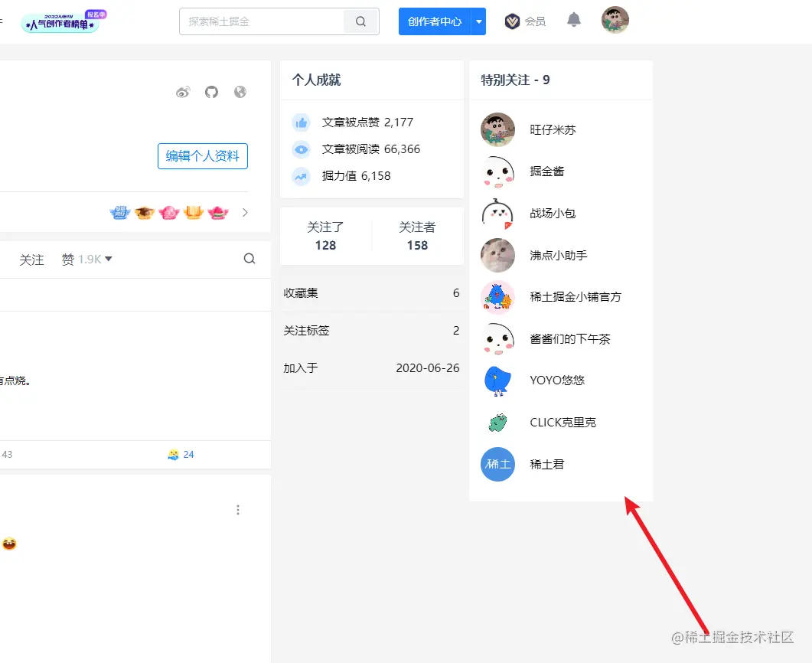Switch to the 关注 tab

pos(31,260)
